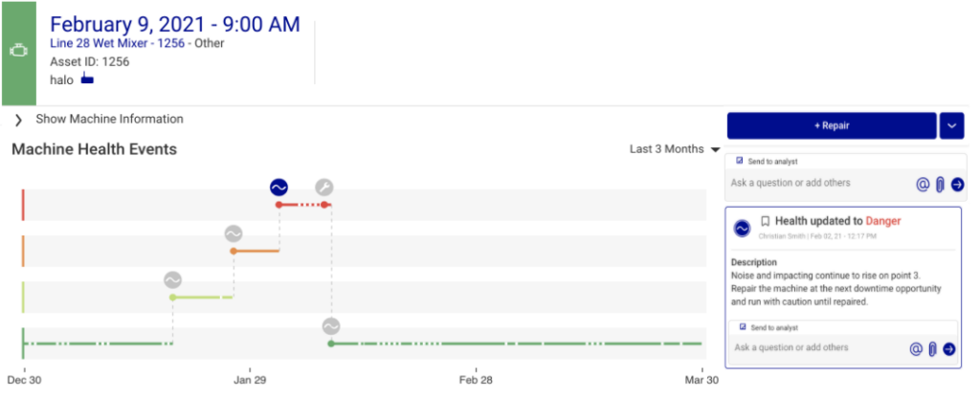Click the yellow-green dot on the timeline

click(x=172, y=297)
